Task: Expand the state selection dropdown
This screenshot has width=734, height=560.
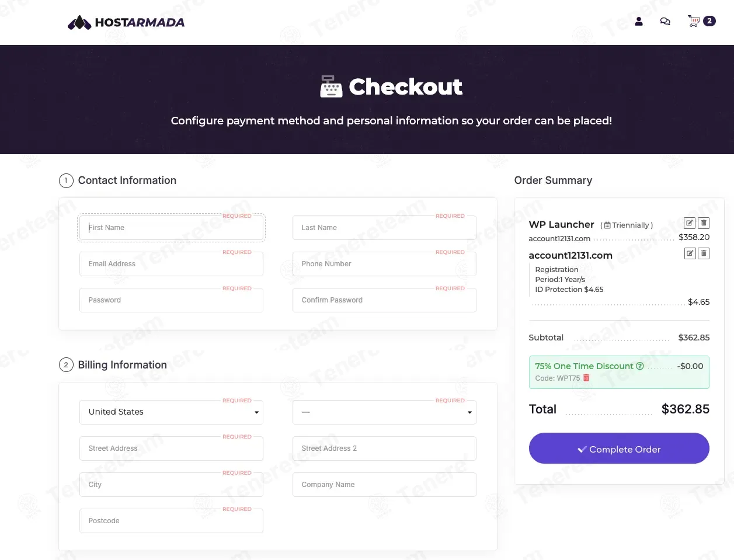Action: coord(384,412)
